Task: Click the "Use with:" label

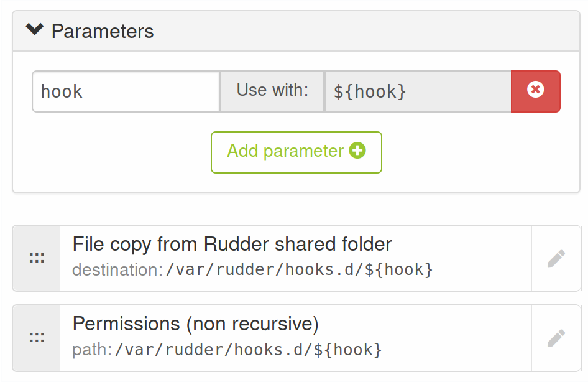Action: (x=272, y=90)
